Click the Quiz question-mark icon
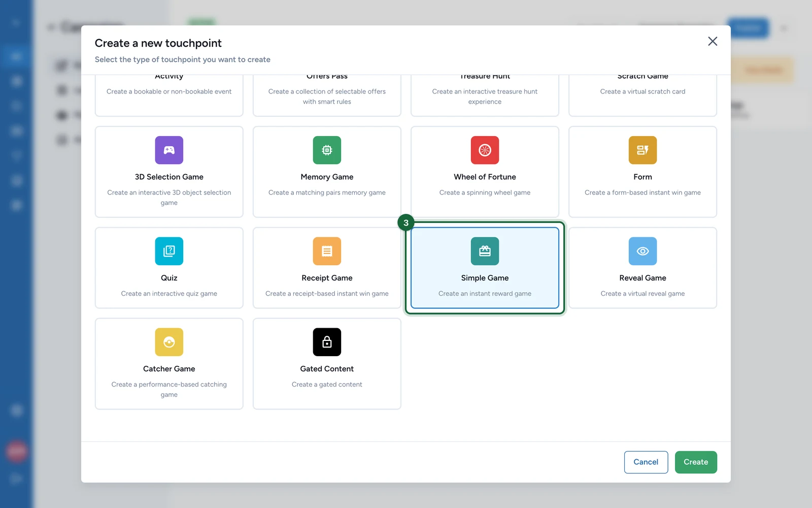 pos(169,251)
